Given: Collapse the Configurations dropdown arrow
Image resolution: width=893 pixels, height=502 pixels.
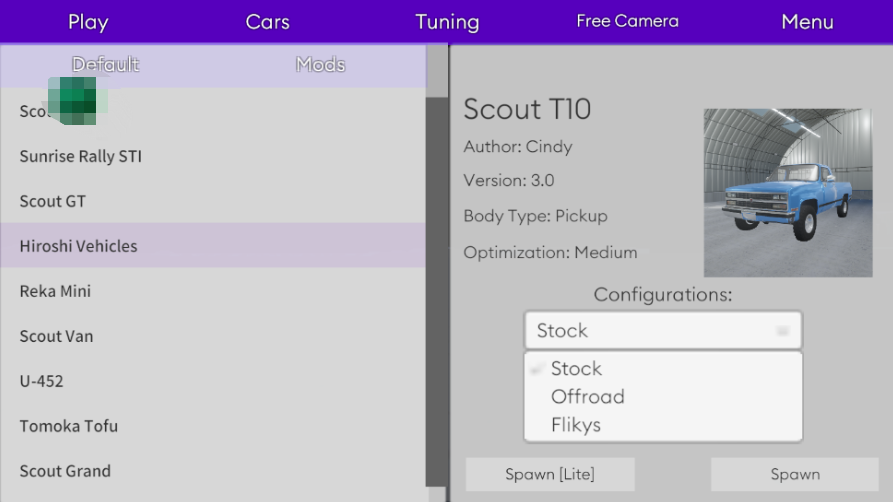Looking at the screenshot, I should (783, 331).
